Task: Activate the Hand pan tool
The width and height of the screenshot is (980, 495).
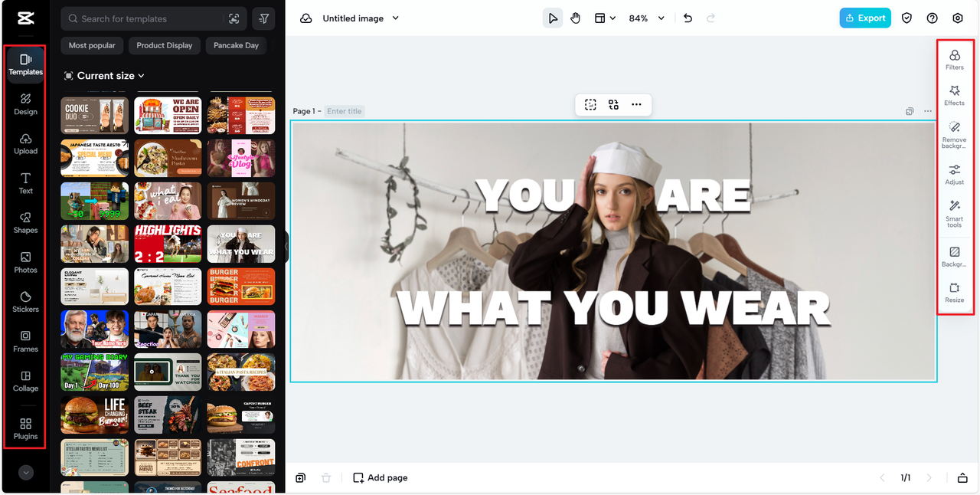Action: point(575,18)
